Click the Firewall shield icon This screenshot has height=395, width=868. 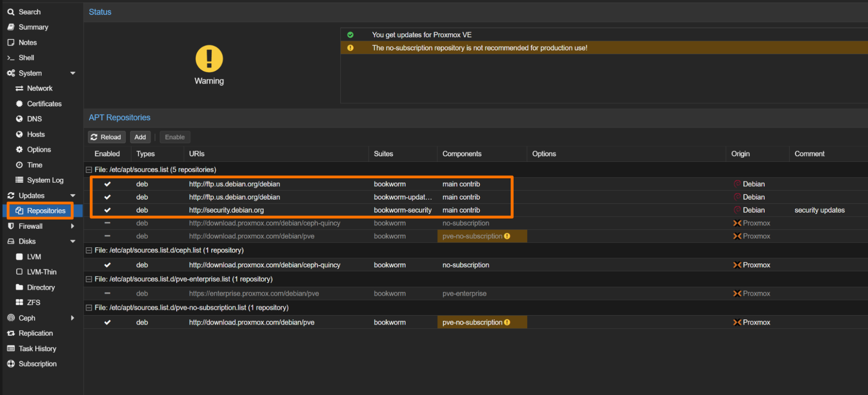pyautogui.click(x=11, y=226)
